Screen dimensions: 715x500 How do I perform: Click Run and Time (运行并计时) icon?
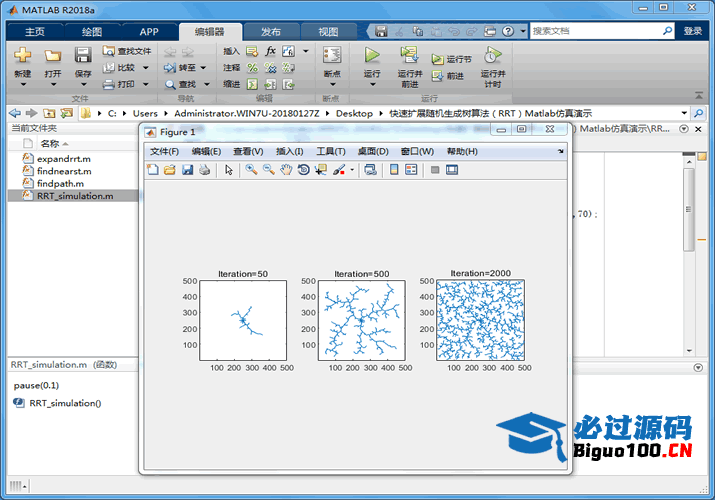(492, 55)
